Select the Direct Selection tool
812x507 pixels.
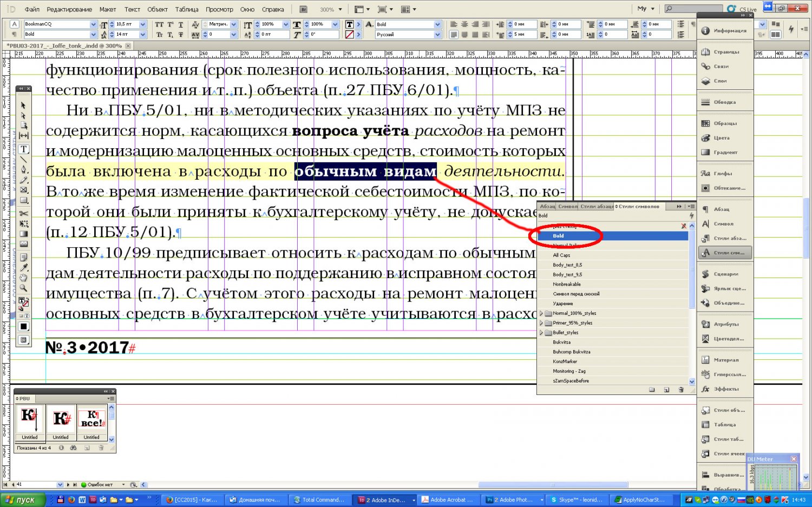point(23,115)
